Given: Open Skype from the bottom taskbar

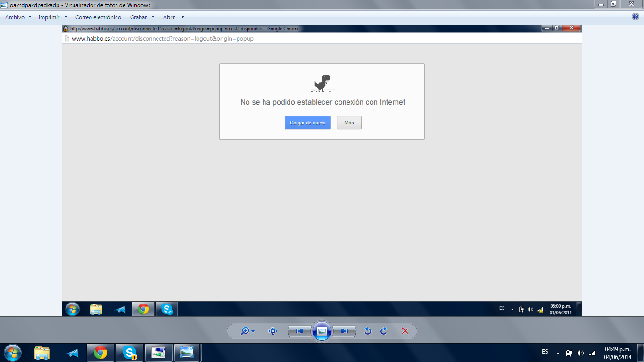Looking at the screenshot, I should 130,353.
